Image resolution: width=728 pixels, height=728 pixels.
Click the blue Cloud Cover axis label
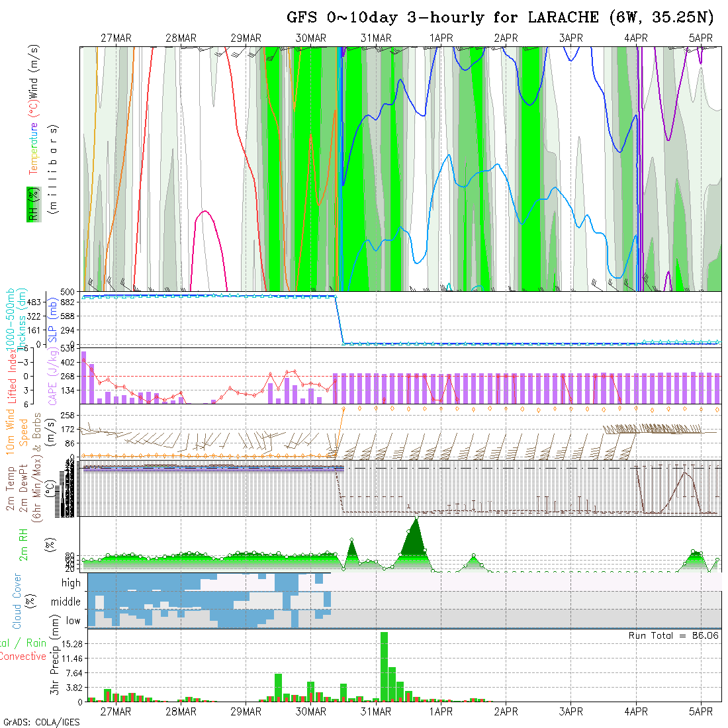click(x=17, y=601)
